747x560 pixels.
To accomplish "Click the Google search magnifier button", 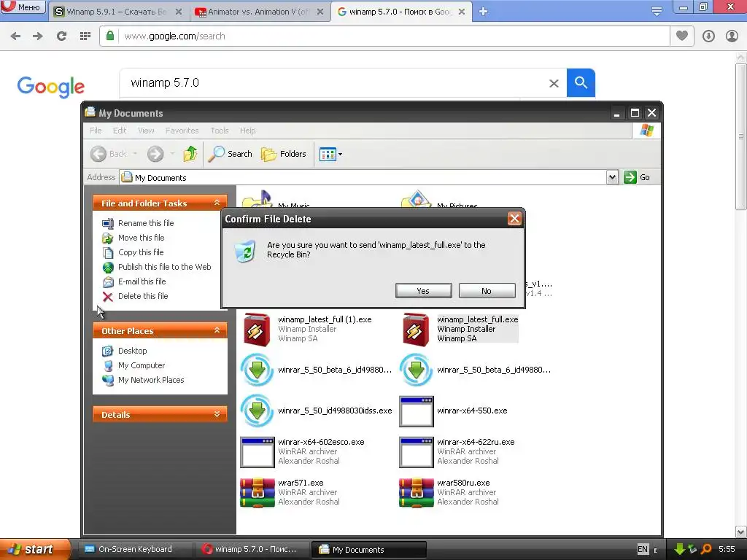I will point(581,83).
